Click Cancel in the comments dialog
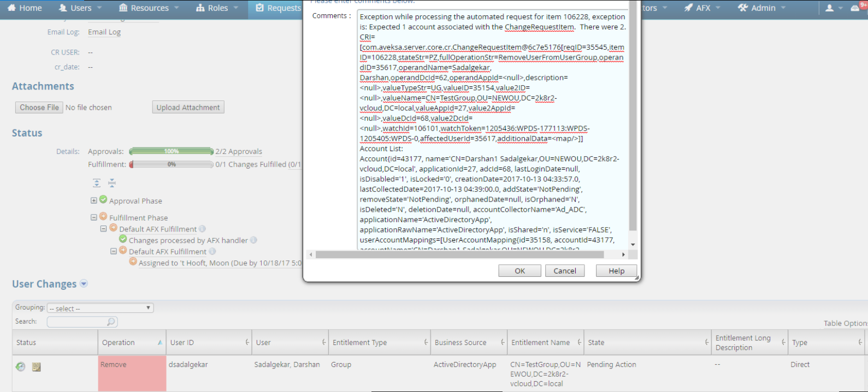The image size is (868, 392). pos(565,271)
